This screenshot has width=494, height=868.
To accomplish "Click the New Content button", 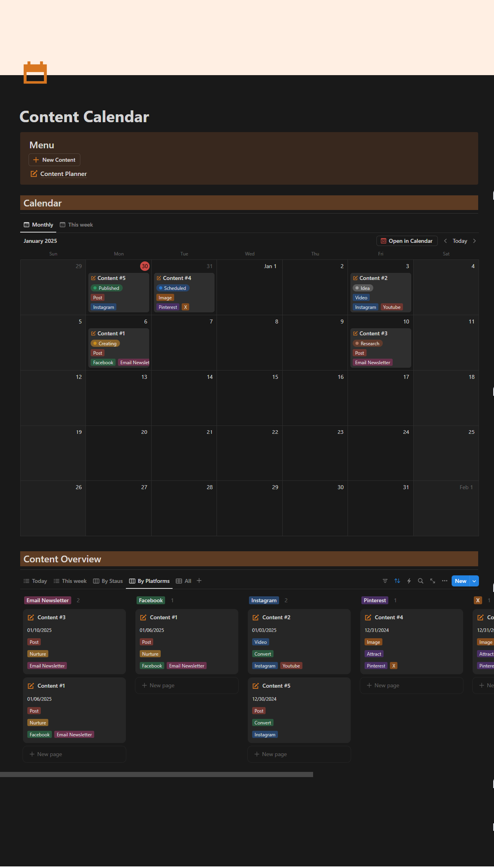I will coord(54,160).
